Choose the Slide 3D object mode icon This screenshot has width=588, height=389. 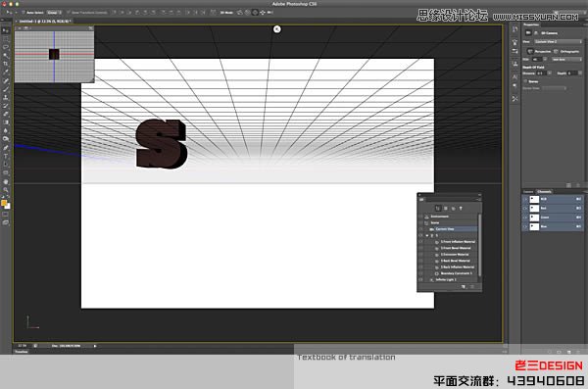pyautogui.click(x=263, y=13)
